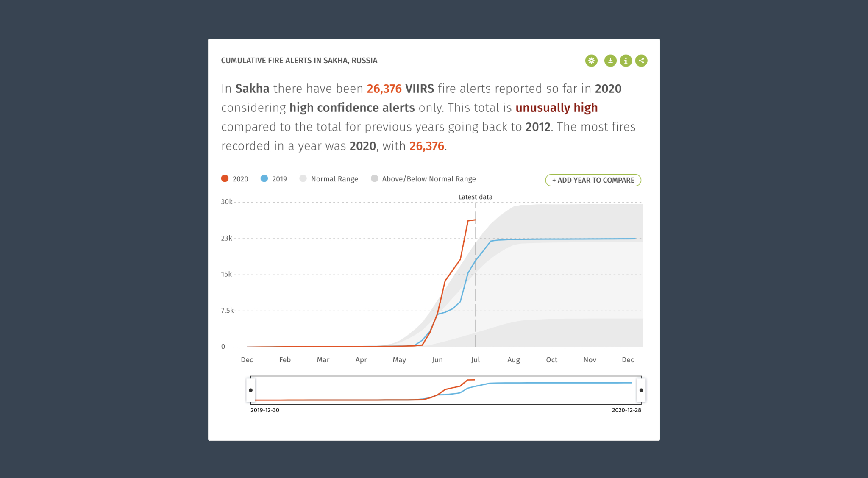Click the download icon

[x=609, y=61]
